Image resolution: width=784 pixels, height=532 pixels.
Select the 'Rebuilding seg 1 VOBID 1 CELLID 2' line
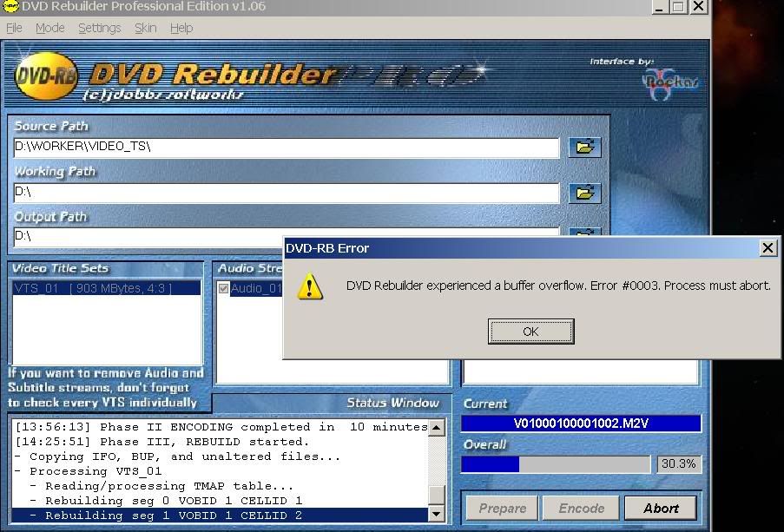(220, 516)
